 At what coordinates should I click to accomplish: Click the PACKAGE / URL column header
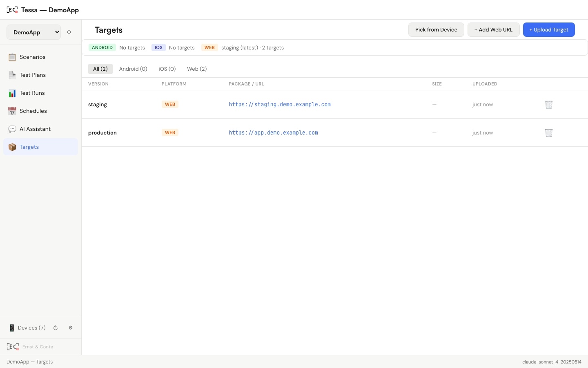(x=246, y=84)
